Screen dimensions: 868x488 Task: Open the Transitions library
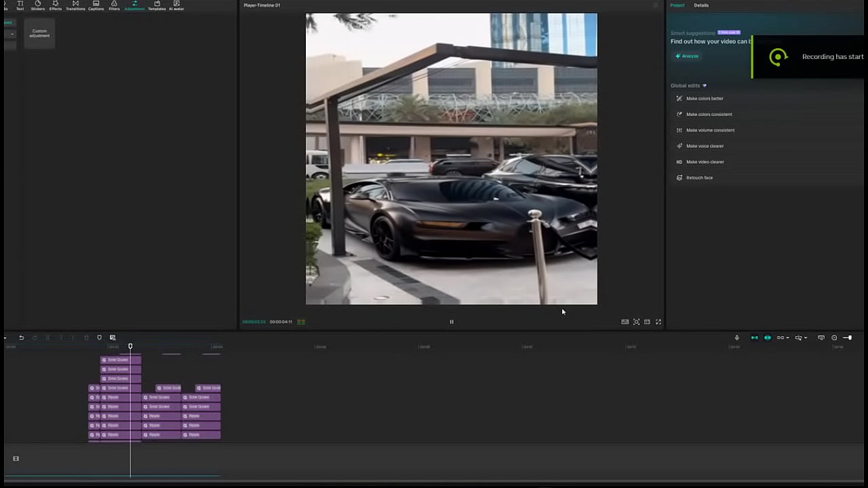pyautogui.click(x=75, y=5)
